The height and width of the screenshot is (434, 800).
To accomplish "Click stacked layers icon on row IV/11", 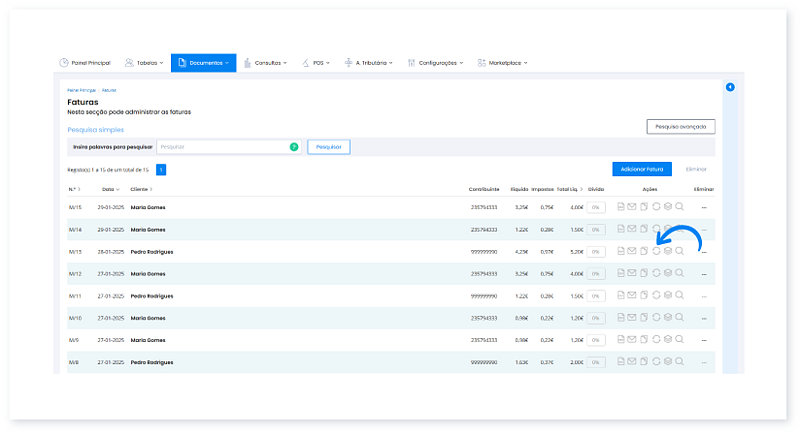I will [x=668, y=295].
